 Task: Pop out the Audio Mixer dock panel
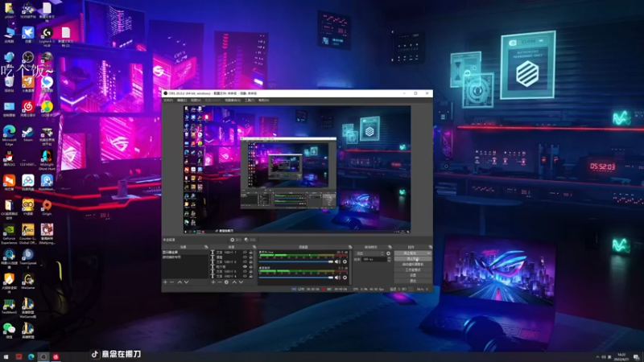(350, 247)
